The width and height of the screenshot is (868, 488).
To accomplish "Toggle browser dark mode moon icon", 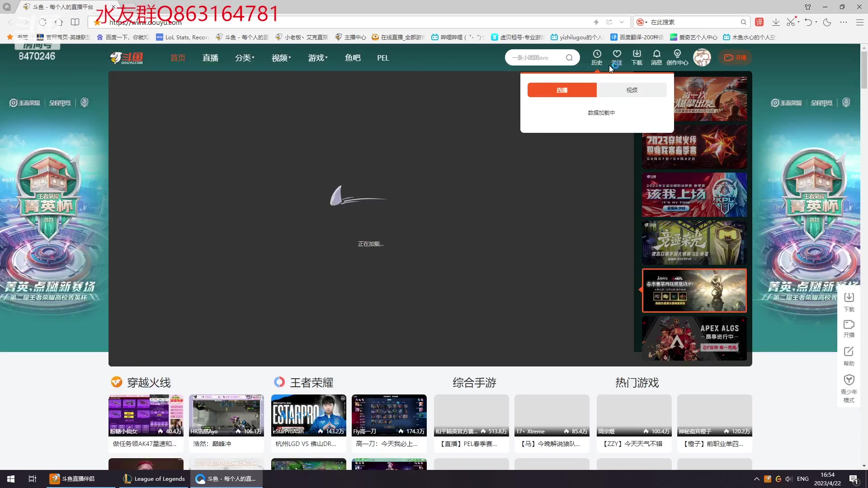I will pyautogui.click(x=827, y=22).
